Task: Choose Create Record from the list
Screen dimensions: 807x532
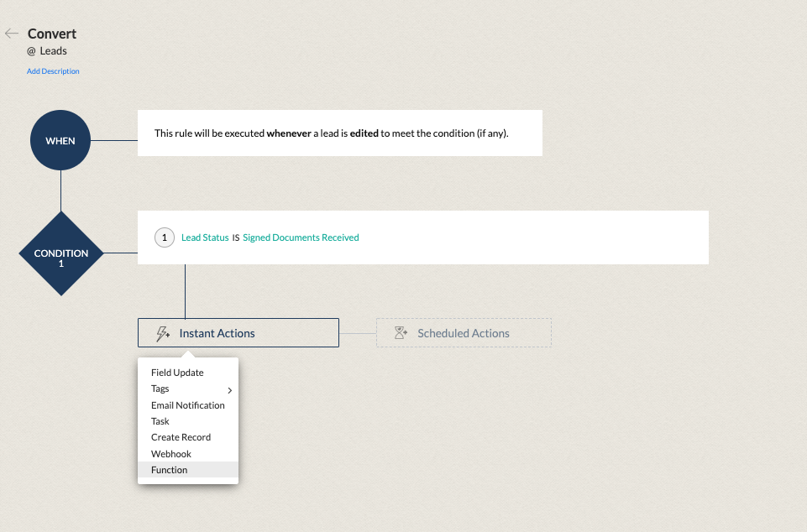Action: (x=181, y=437)
